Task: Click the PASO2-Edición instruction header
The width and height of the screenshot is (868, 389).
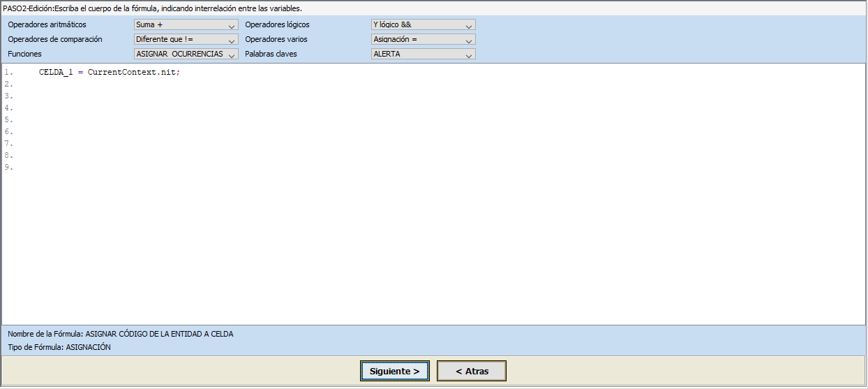Action: tap(152, 8)
